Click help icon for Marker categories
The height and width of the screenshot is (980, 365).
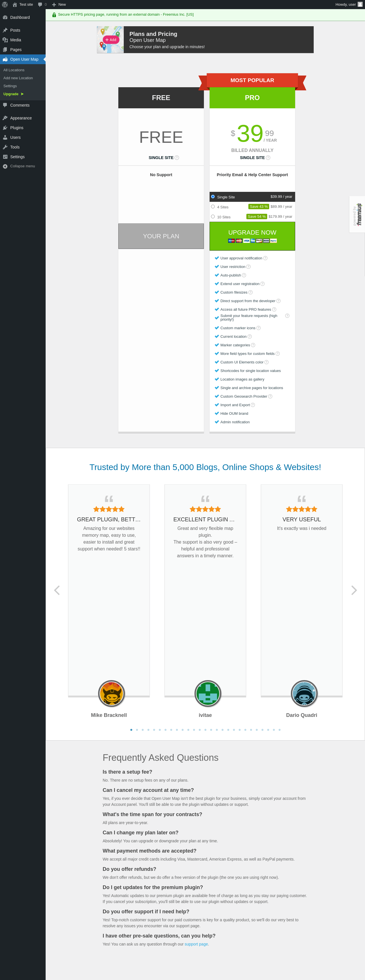point(253,345)
